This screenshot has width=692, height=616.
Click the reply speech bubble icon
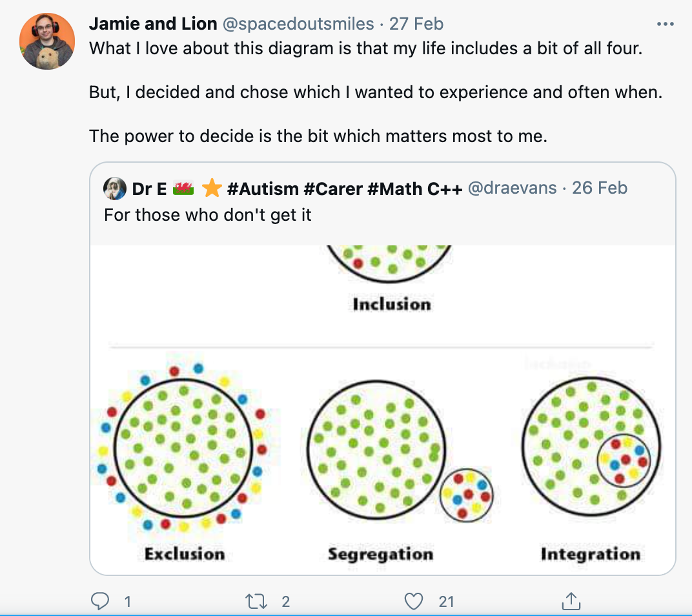coord(100,602)
